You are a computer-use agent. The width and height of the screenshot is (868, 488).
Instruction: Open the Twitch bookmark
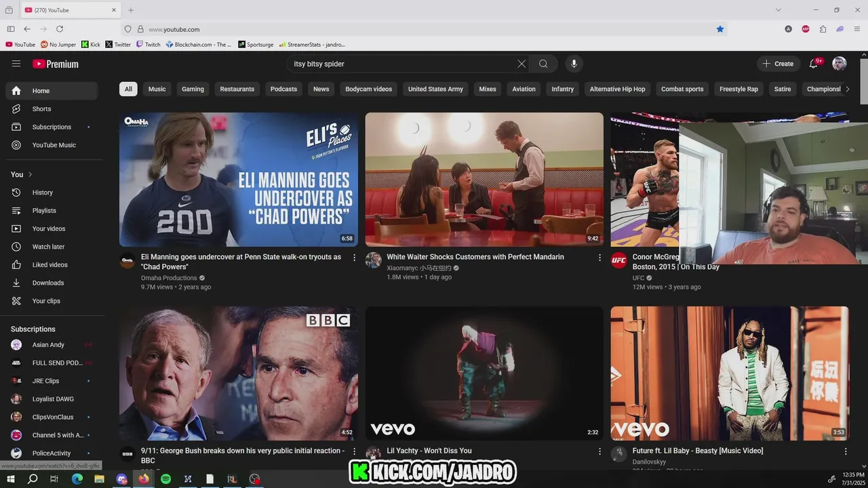(x=149, y=45)
